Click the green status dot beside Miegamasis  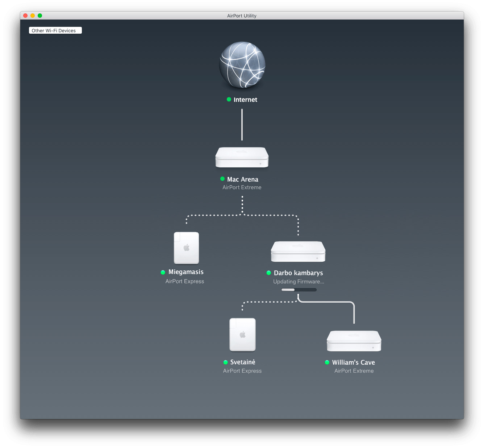163,272
